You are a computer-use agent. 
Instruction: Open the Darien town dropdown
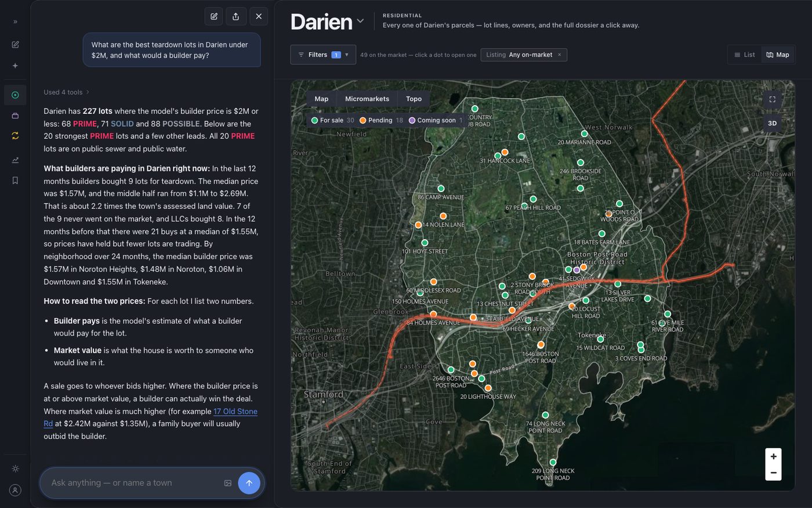click(x=327, y=22)
